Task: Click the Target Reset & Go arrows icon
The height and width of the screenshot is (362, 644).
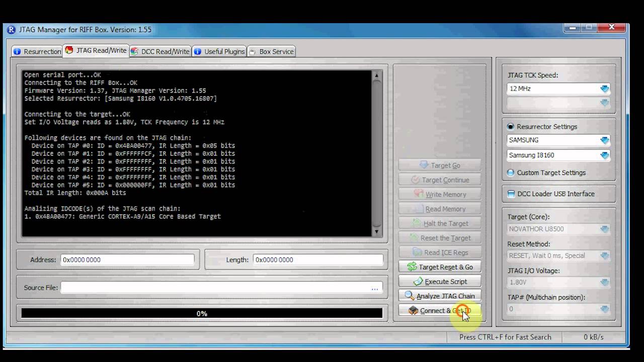Action: click(x=412, y=267)
